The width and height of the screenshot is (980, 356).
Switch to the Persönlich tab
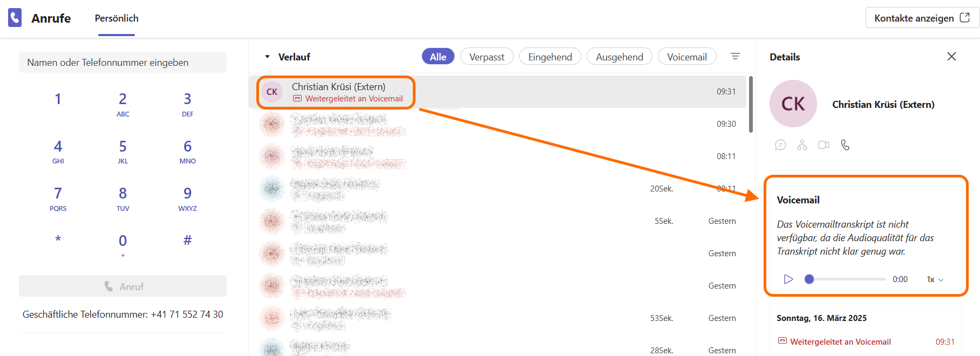click(117, 18)
